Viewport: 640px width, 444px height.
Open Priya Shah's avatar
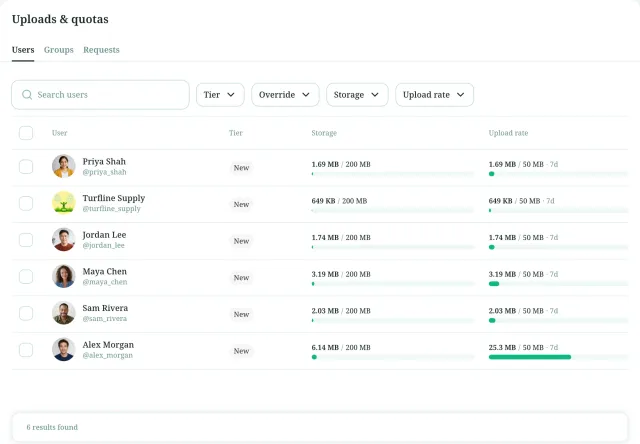pyautogui.click(x=64, y=166)
